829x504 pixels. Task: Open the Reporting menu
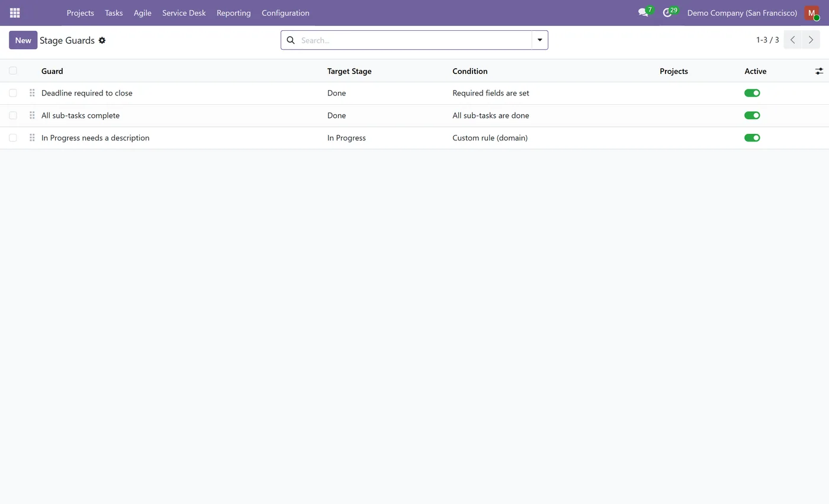point(233,12)
